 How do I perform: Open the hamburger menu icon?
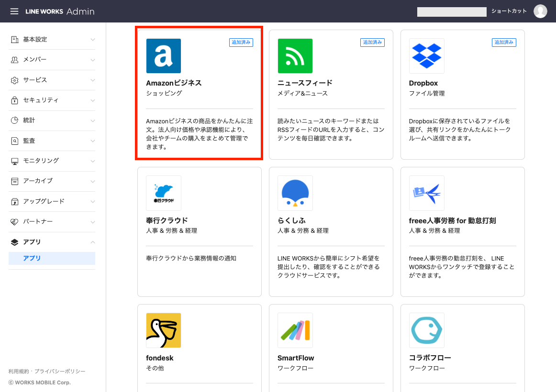(14, 11)
